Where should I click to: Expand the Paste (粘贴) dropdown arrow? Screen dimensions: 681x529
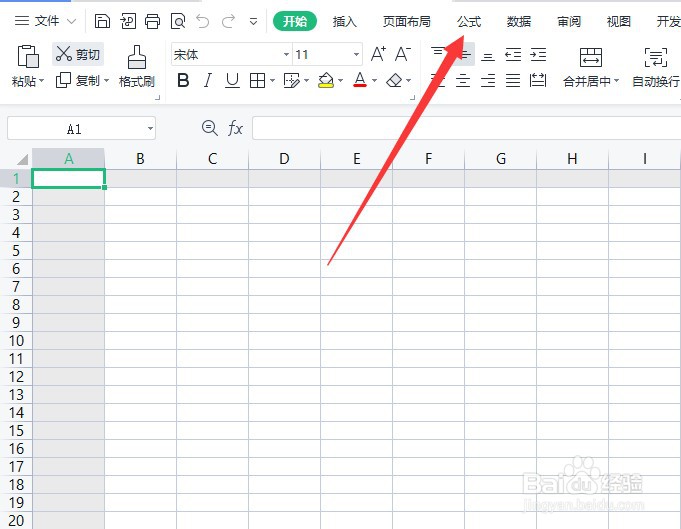point(42,80)
